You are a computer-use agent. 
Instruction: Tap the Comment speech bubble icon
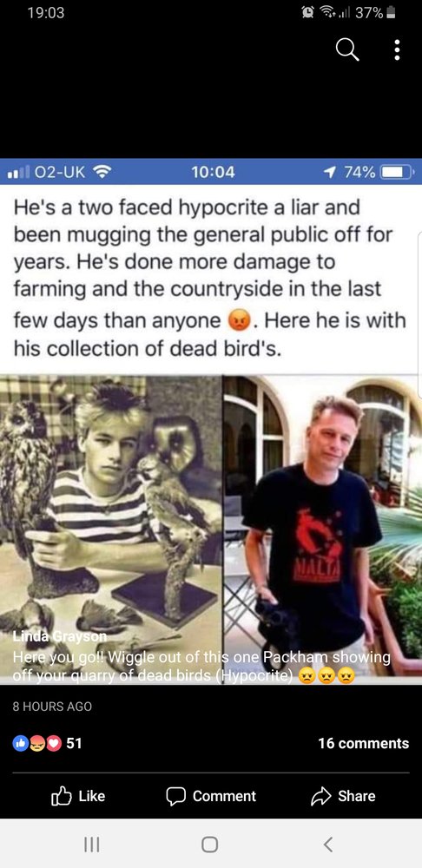pos(175,796)
